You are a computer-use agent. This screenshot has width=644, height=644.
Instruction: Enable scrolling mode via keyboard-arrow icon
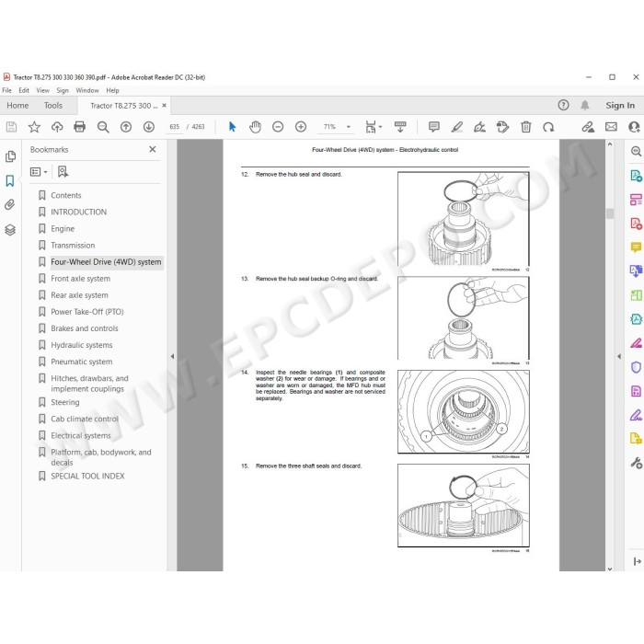(x=400, y=127)
